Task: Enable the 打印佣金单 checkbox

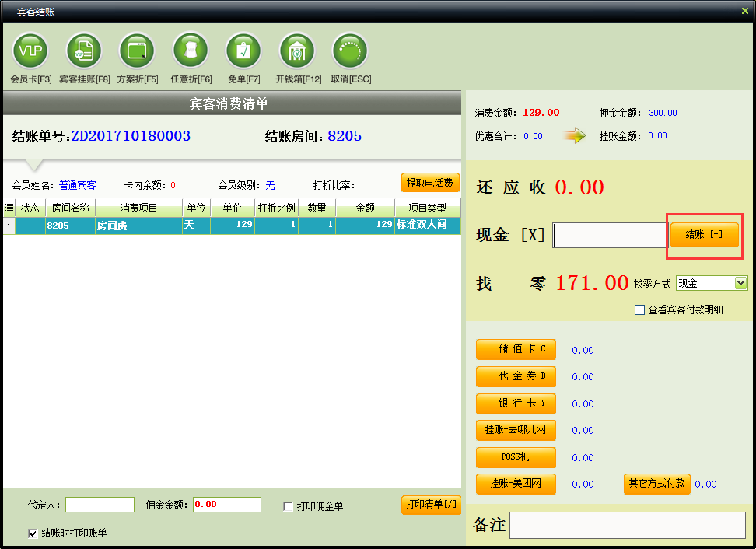Action: (288, 506)
